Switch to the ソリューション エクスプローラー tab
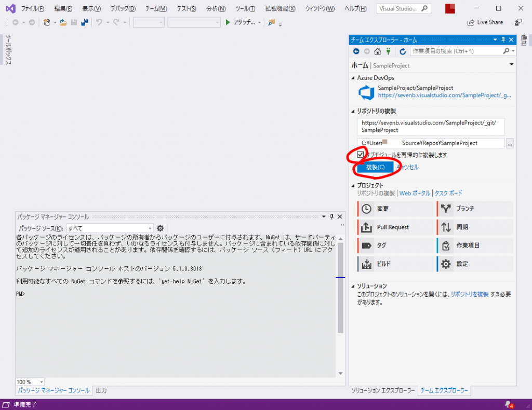The image size is (532, 410). click(x=383, y=391)
